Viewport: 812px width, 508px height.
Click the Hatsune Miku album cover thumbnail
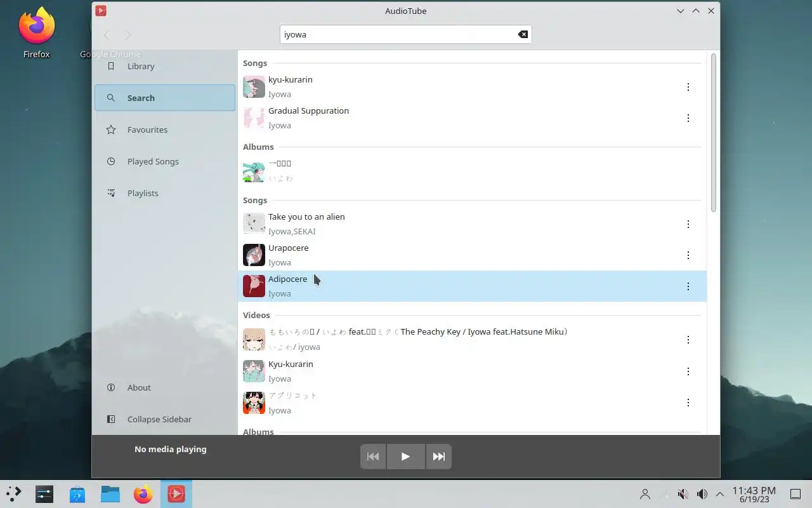click(254, 171)
